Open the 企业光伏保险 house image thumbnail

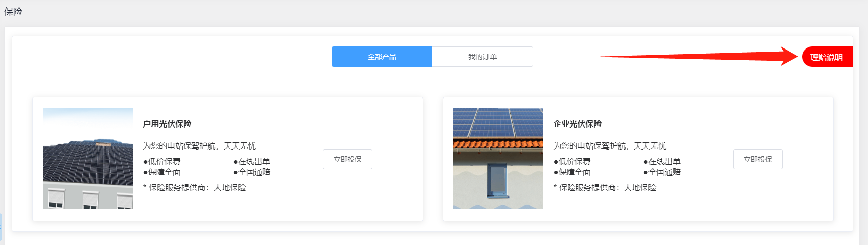(x=498, y=158)
